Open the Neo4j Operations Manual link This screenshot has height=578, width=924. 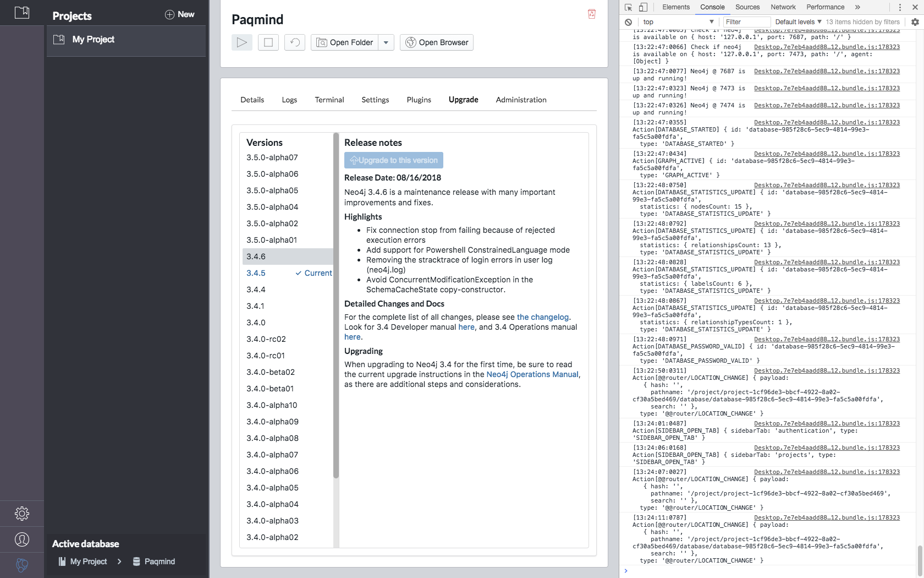[x=532, y=374]
